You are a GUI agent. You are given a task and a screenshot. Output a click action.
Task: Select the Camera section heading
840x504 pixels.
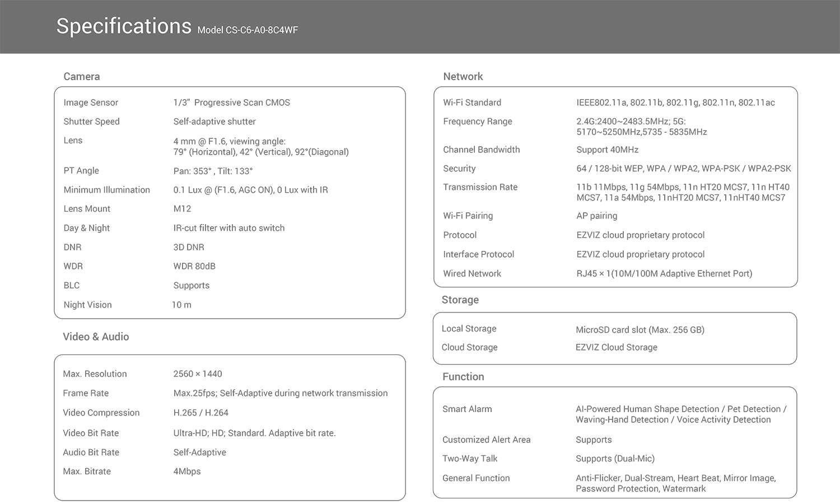[x=82, y=77]
